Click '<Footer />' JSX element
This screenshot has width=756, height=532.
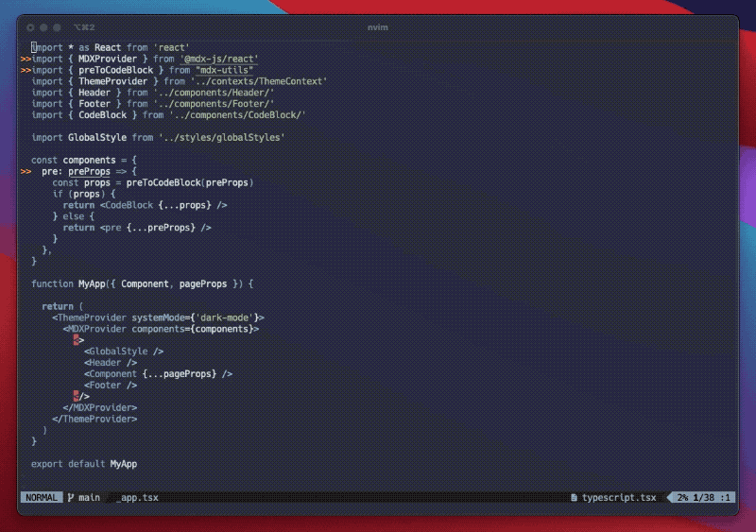pos(111,386)
